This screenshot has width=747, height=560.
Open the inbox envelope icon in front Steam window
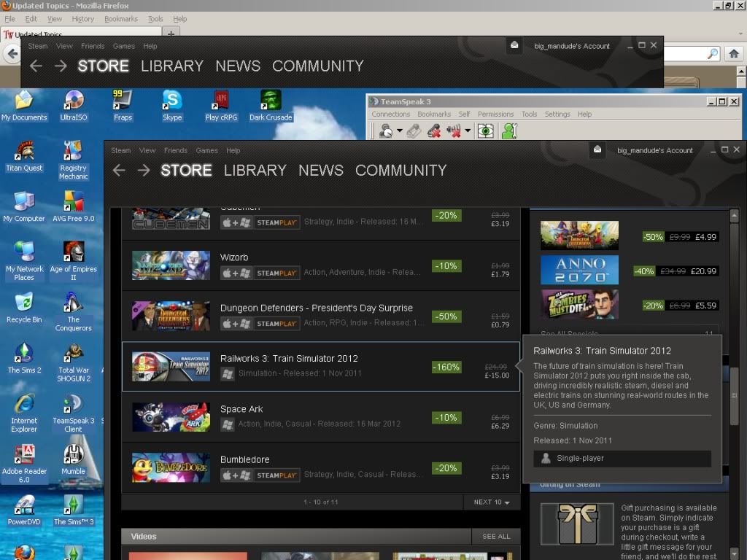click(x=597, y=149)
